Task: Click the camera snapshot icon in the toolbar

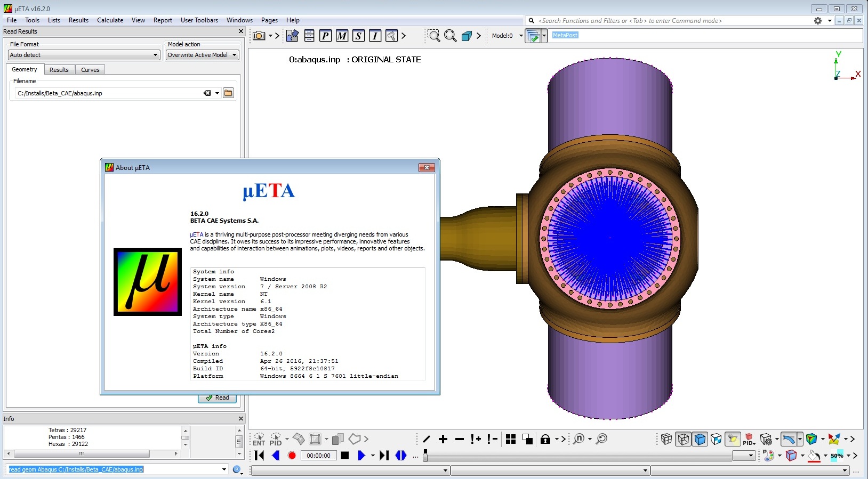Action: (259, 36)
